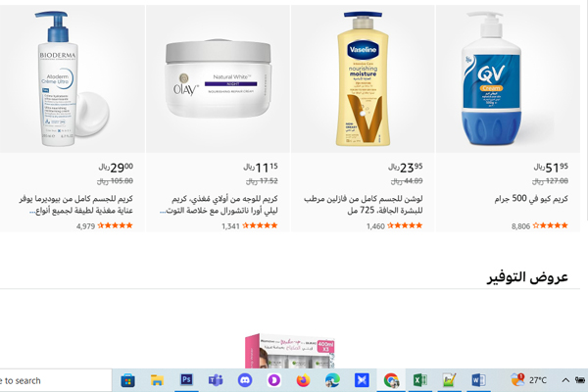Open Microsoft Teams taskbar icon
Viewport: 588px width, 392px height.
tap(216, 380)
